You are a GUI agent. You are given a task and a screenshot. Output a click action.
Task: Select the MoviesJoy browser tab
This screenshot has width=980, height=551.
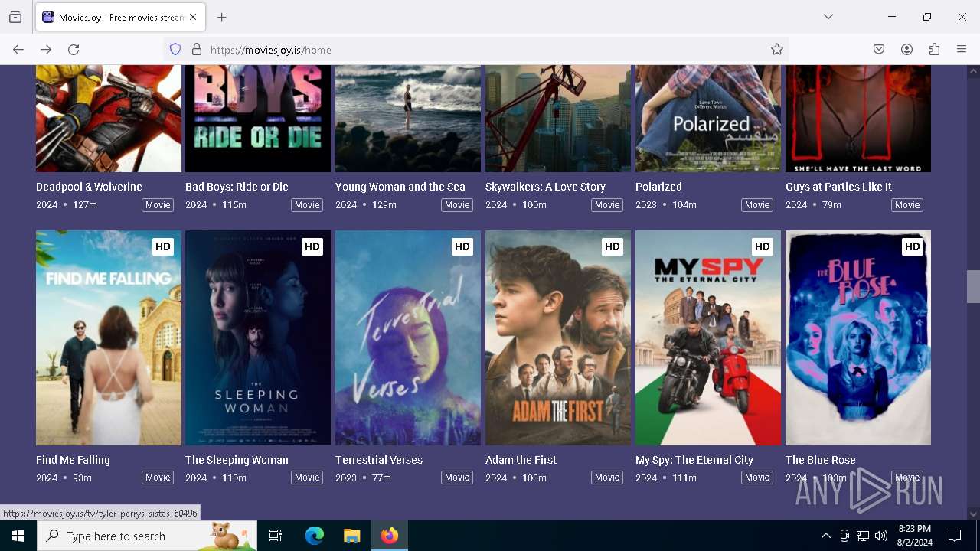tap(120, 17)
